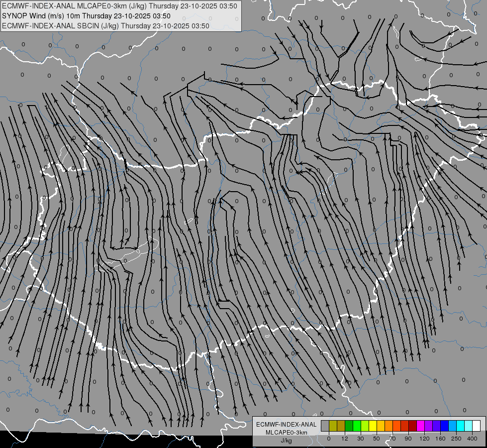
Task: Pick the pure yellow legend swatch
Action: click(x=373, y=426)
